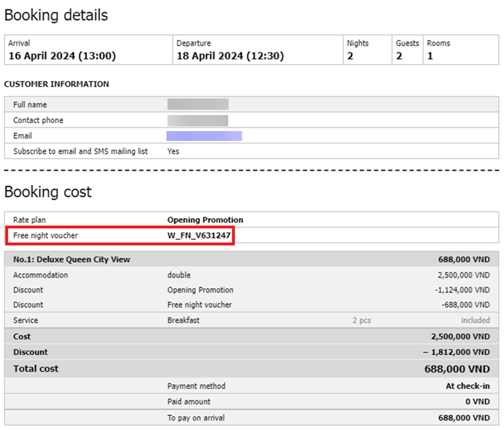This screenshot has height=430, width=504.
Task: Click the blurred Email address field
Action: pos(204,136)
